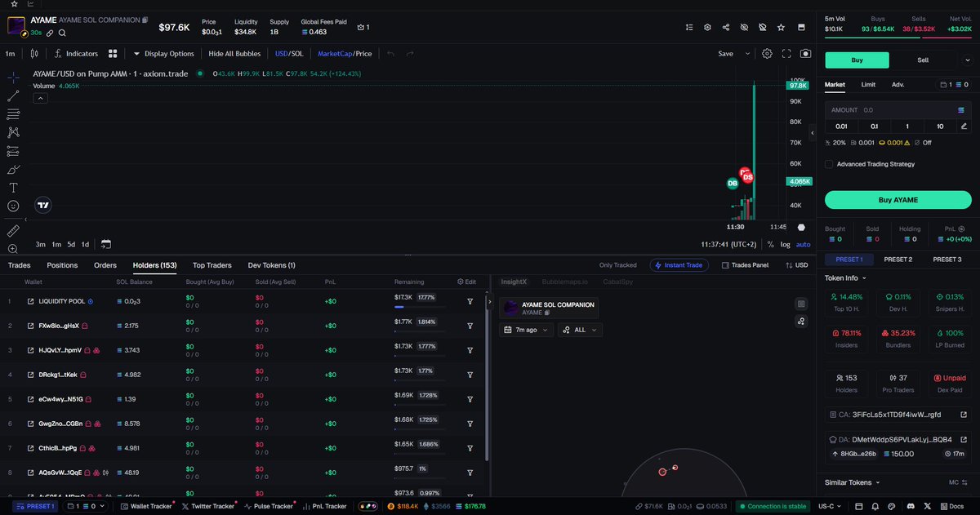Select the crosshair cursor drawing tool
This screenshot has height=515, width=980.
(x=13, y=78)
